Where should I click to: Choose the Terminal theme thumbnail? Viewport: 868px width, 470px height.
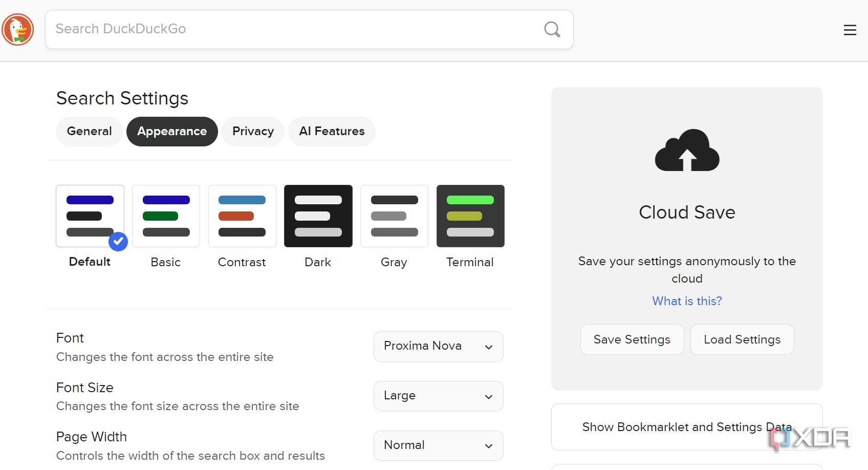point(470,216)
